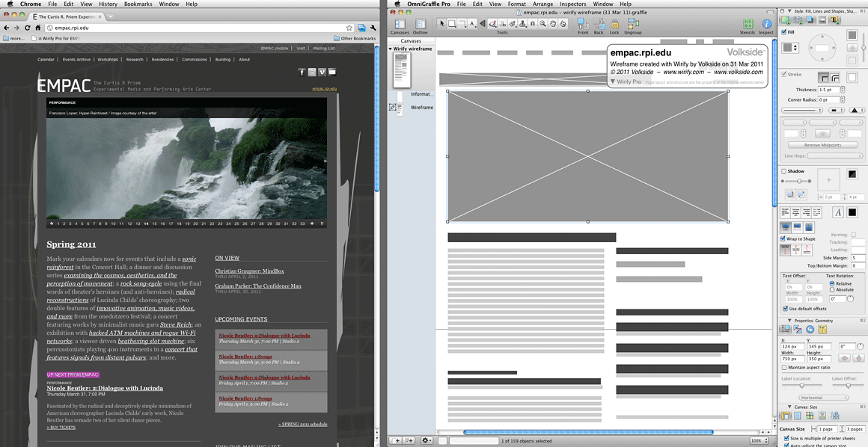Follow the SPRING 2011 schedule link

pos(303,425)
